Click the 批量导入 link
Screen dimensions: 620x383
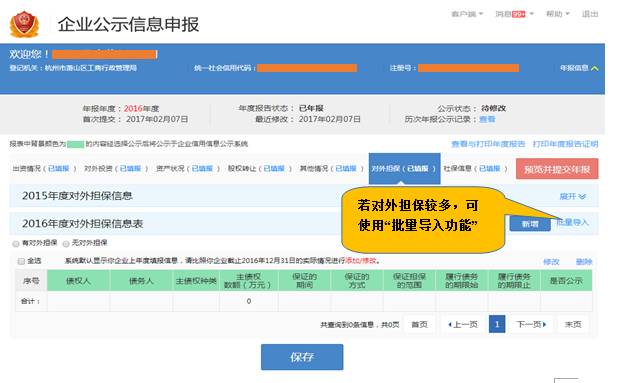tap(573, 222)
